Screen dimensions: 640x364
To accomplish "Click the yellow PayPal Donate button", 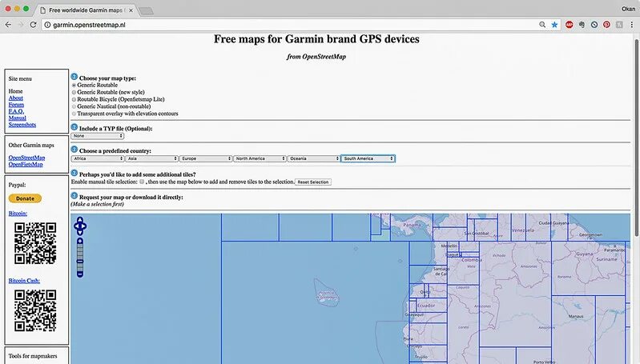I will (25, 198).
